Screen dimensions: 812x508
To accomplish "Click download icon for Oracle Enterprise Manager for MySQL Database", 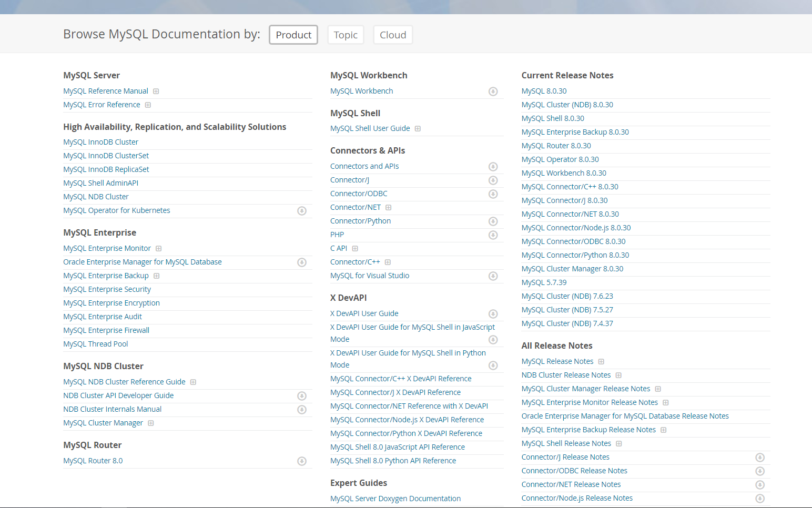I will [x=302, y=262].
